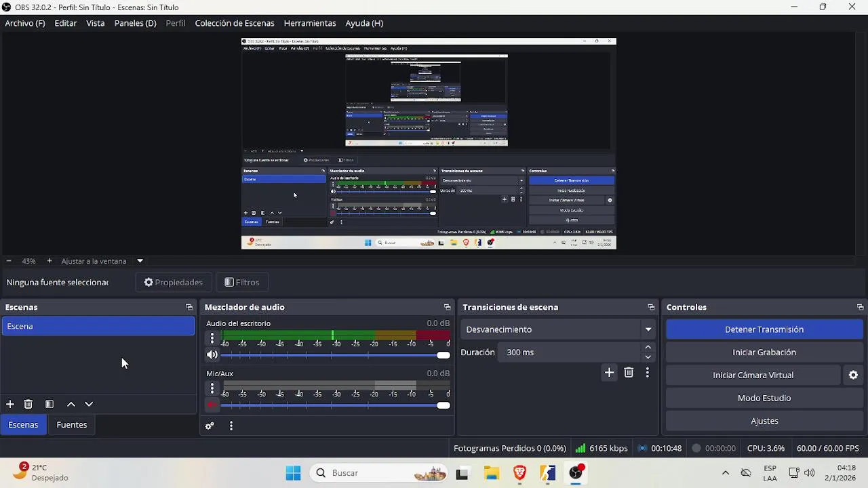
Task: Adjust the Mic/Aux volume slider
Action: coord(336,405)
